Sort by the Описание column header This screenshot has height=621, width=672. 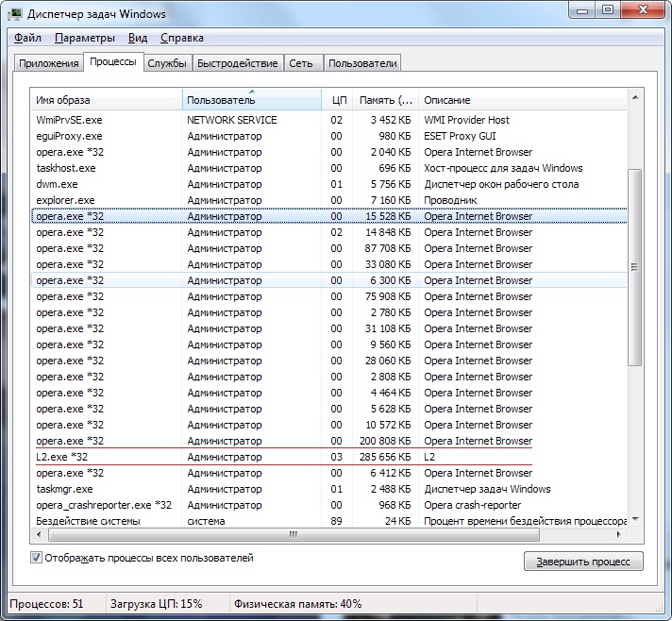523,100
